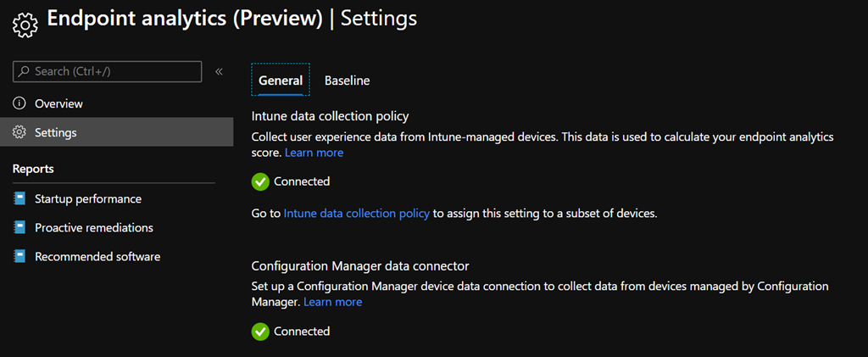Click the magnifier icon in search box

click(x=24, y=72)
